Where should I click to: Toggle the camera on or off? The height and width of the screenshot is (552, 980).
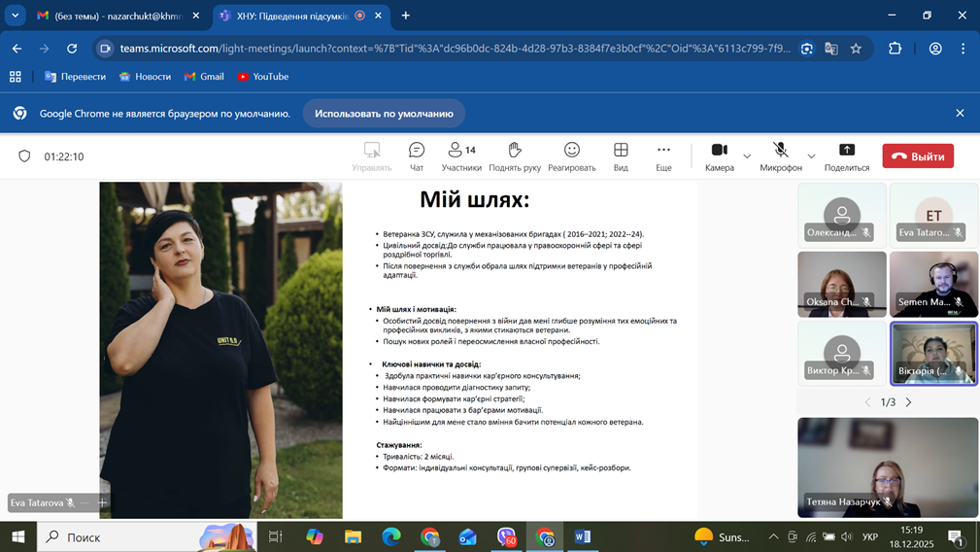[x=719, y=155]
